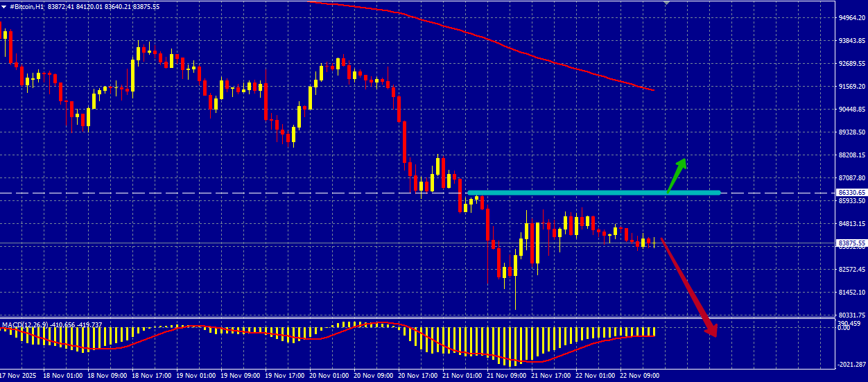Click the gray chart shift marker triangle
The image size is (868, 382).
[x=666, y=3]
